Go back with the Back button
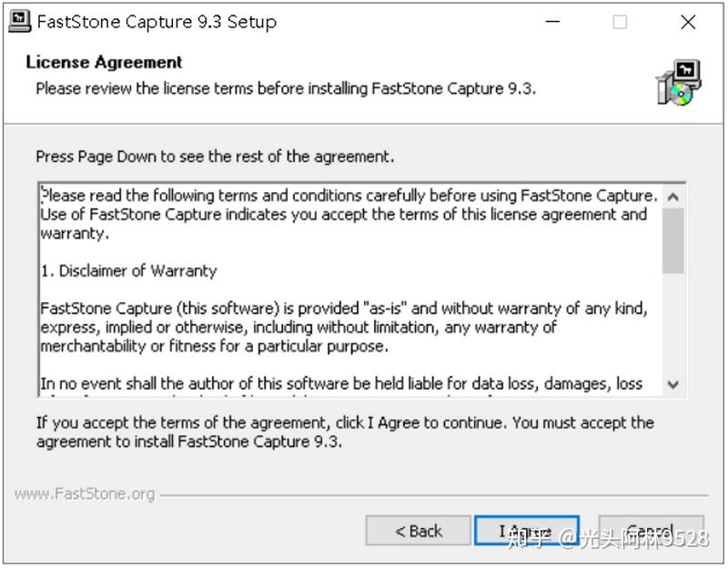Viewport: 728px width, 569px height. click(x=418, y=532)
